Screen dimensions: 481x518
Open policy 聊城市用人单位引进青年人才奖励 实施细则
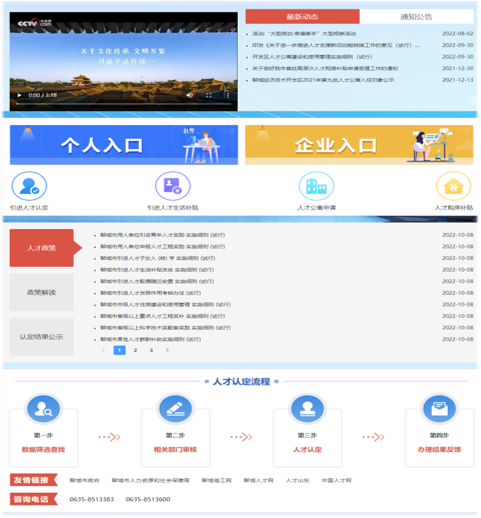coord(163,235)
